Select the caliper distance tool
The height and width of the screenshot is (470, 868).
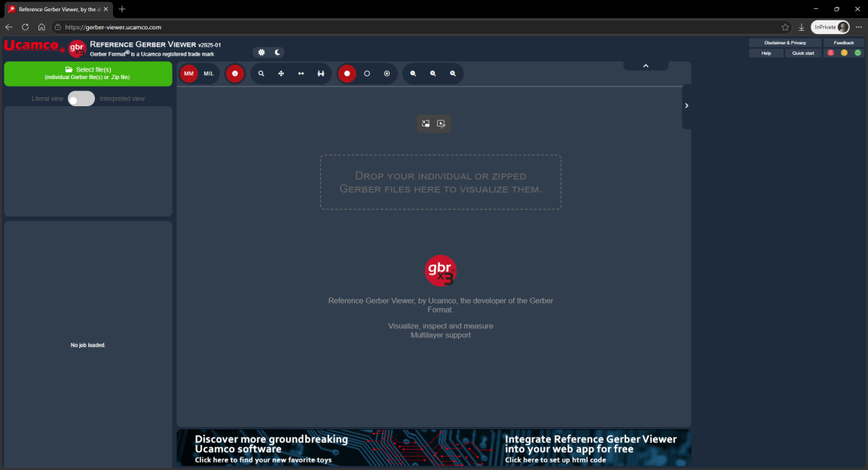[x=321, y=74]
